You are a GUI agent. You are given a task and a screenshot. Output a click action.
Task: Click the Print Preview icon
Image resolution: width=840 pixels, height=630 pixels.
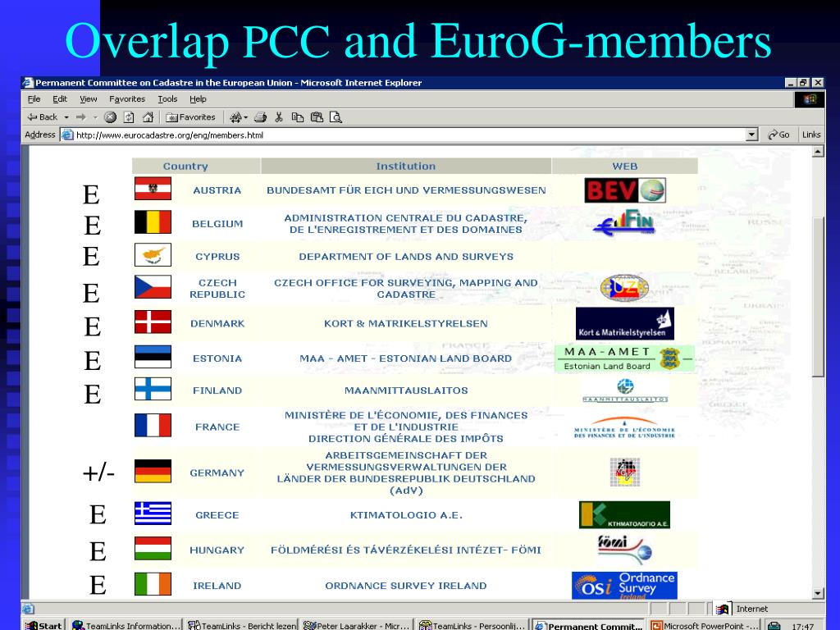click(336, 116)
